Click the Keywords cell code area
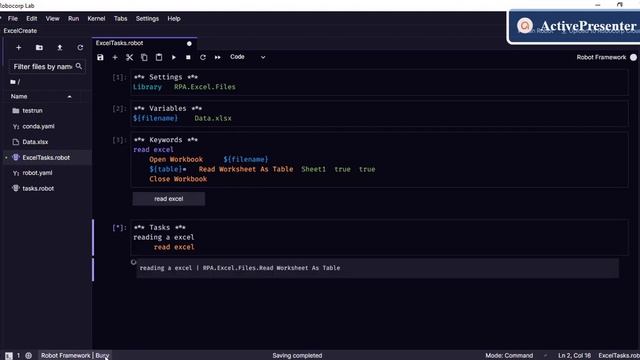640x360 pixels. [380, 160]
